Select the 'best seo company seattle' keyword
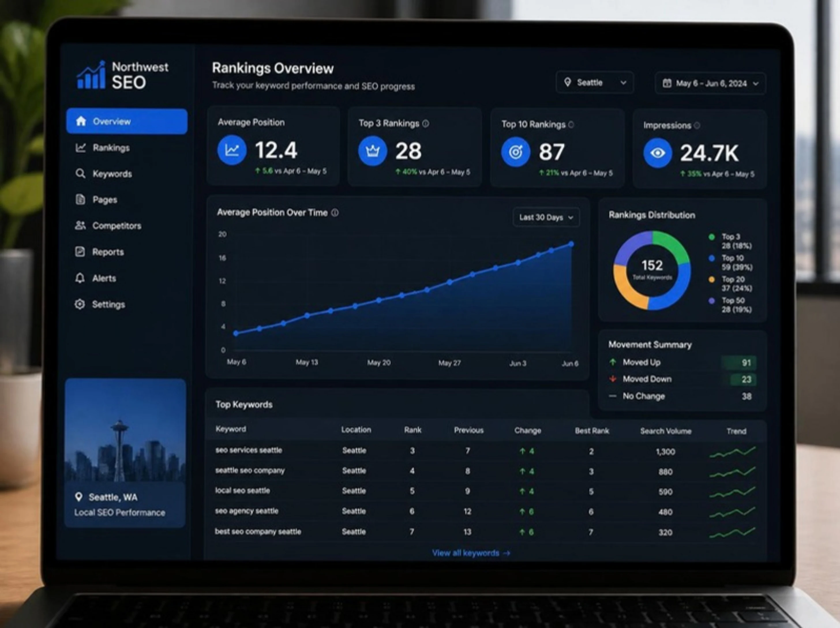 (258, 532)
